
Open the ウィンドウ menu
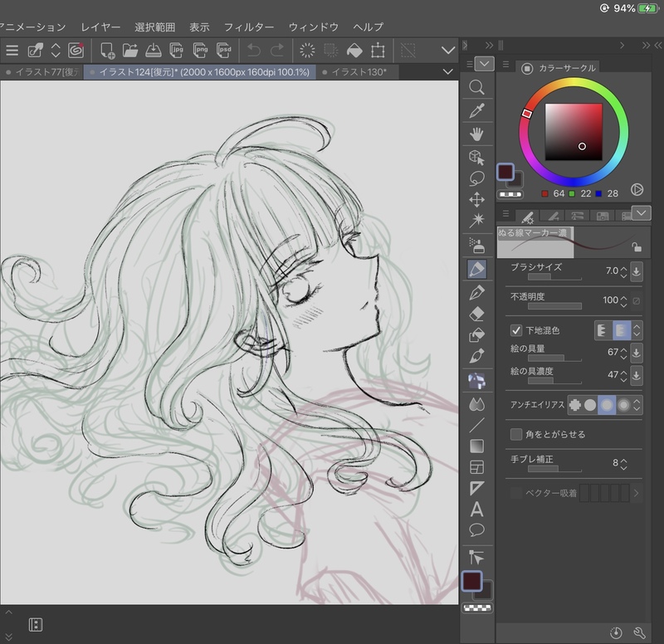click(314, 27)
